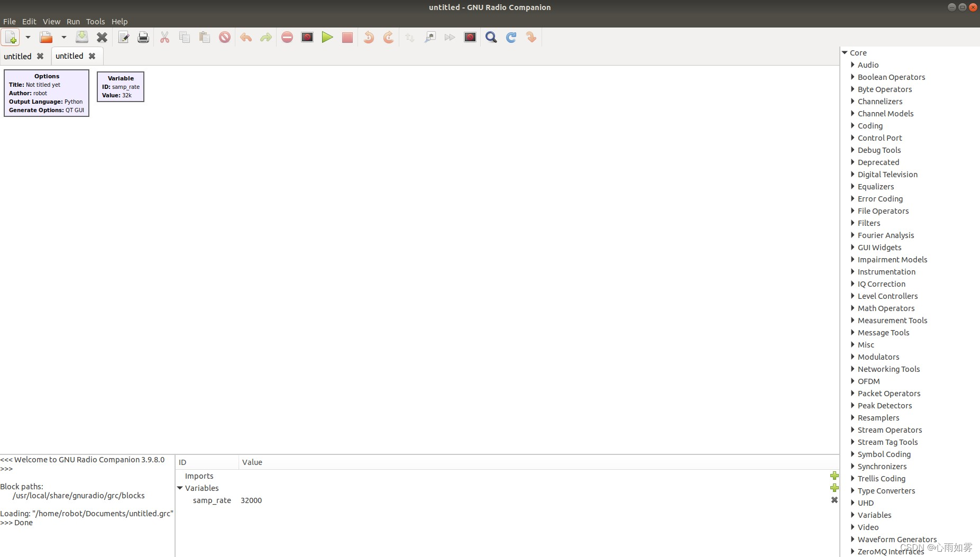Rotate a block counterclockwise
This screenshot has width=980, height=557.
(x=368, y=37)
